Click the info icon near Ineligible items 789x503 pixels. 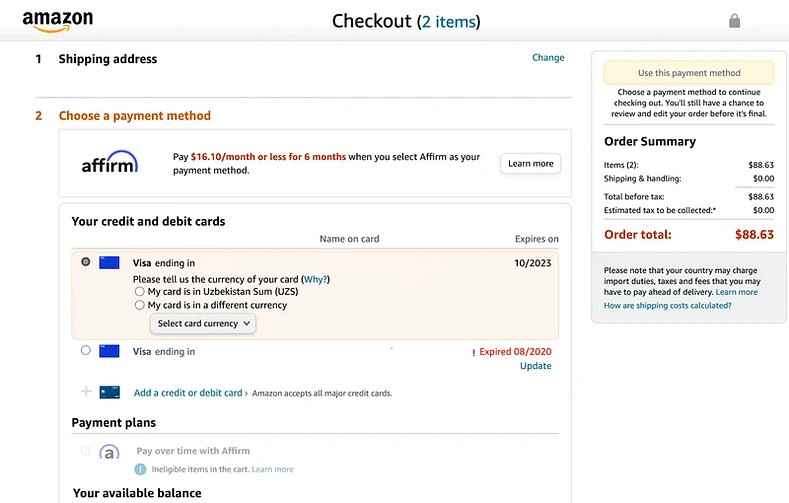[x=141, y=469]
